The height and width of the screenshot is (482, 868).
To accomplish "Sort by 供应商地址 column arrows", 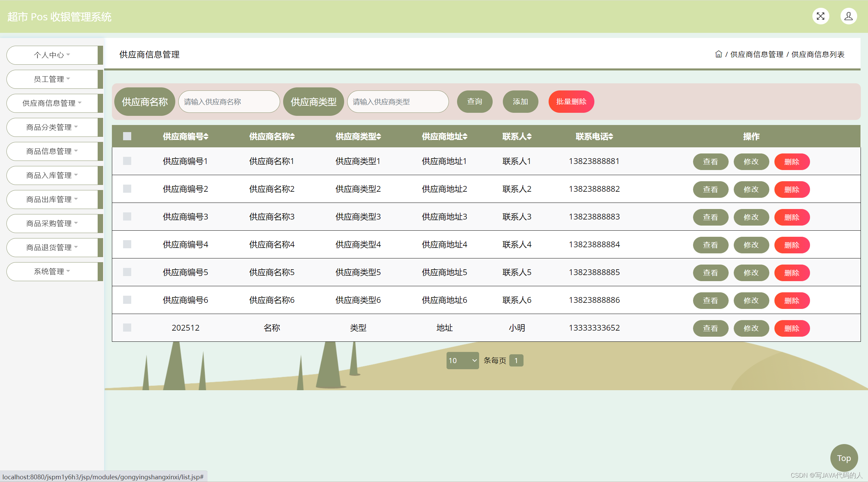I will pos(465,137).
